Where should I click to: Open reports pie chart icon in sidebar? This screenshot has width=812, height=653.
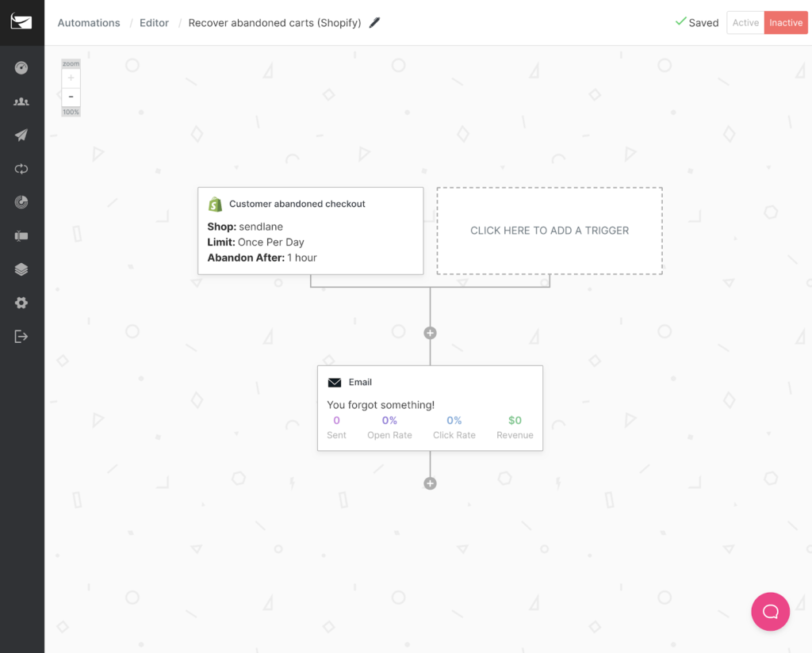[x=21, y=202]
